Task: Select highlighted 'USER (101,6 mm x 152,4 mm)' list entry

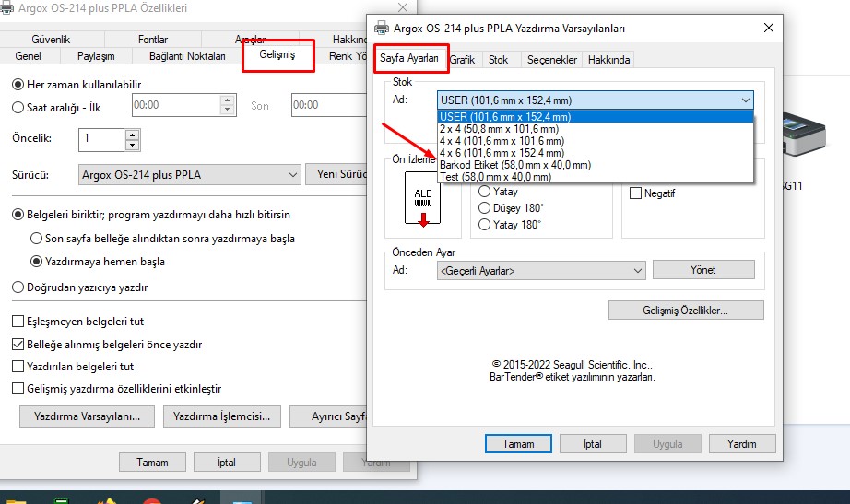Action: [596, 116]
